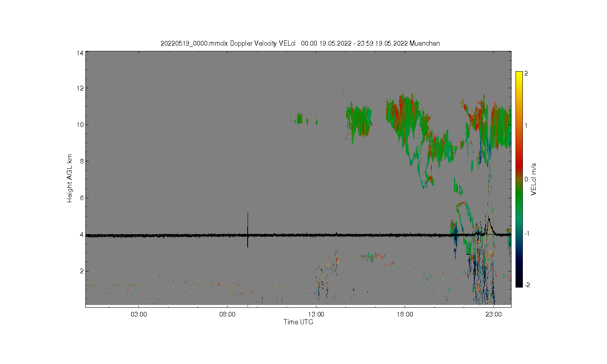The image size is (607, 364).
Task: Click the height tick label 12
Action: 80,88
